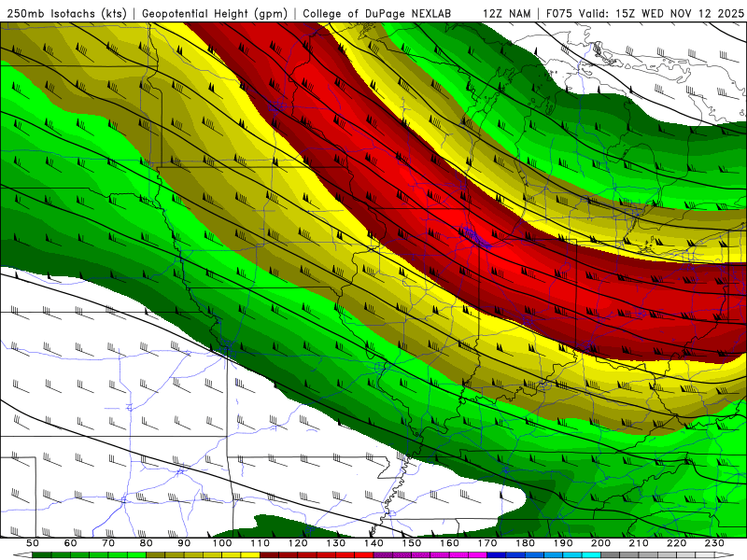The width and height of the screenshot is (747, 560).
Task: Click the "F075 Valid: 15Z WED NOV 12 2025" text
Action: click(x=644, y=14)
